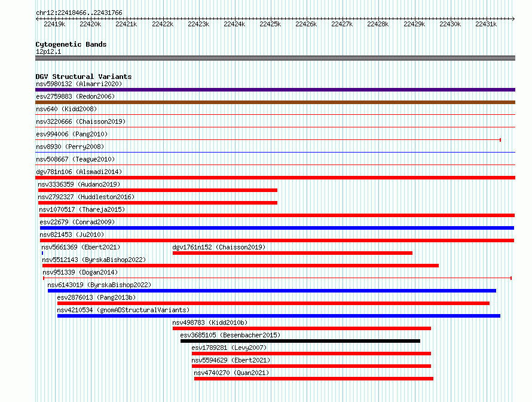Click nsv5512143 (ByrskaBishop2022) label
532x402 pixels.
pos(94,260)
